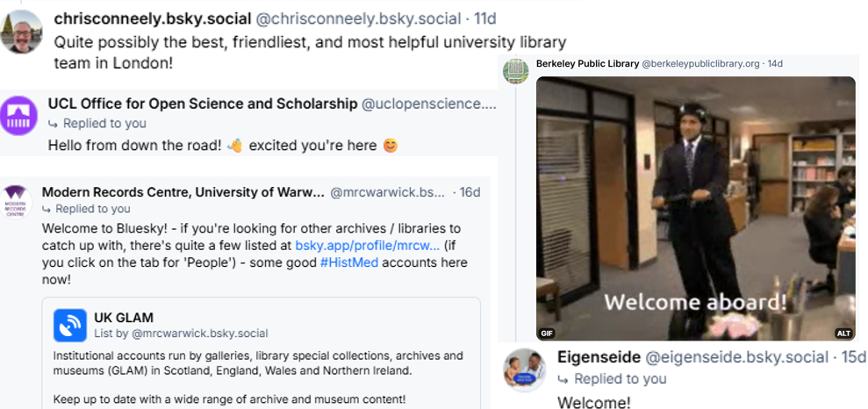Click Berkeley Public Library avatar
Viewport: 868px width, 409px height.
pyautogui.click(x=515, y=70)
